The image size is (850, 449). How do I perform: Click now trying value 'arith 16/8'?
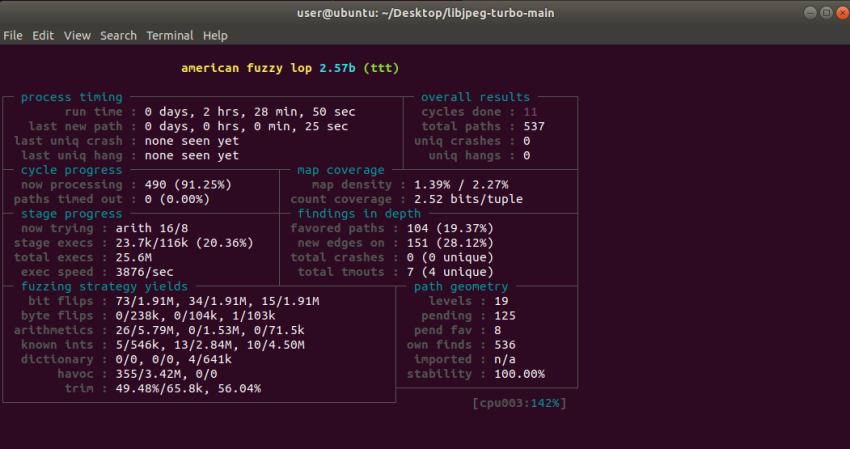(x=152, y=228)
